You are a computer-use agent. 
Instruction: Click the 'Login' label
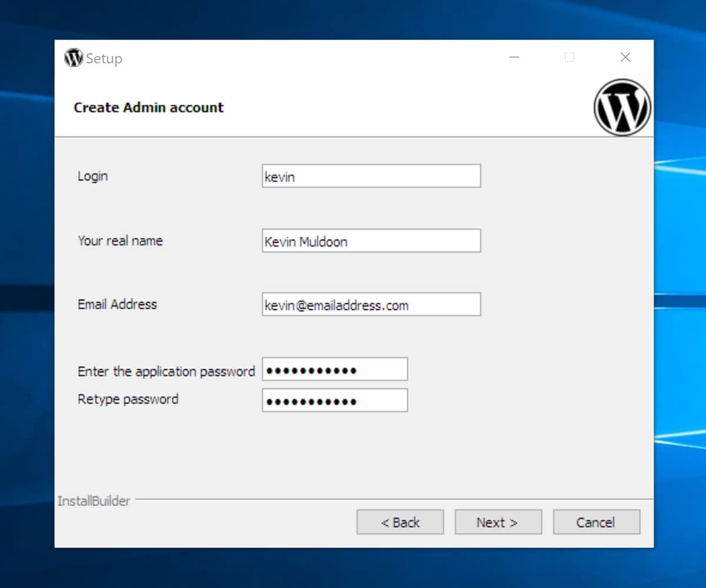point(93,176)
